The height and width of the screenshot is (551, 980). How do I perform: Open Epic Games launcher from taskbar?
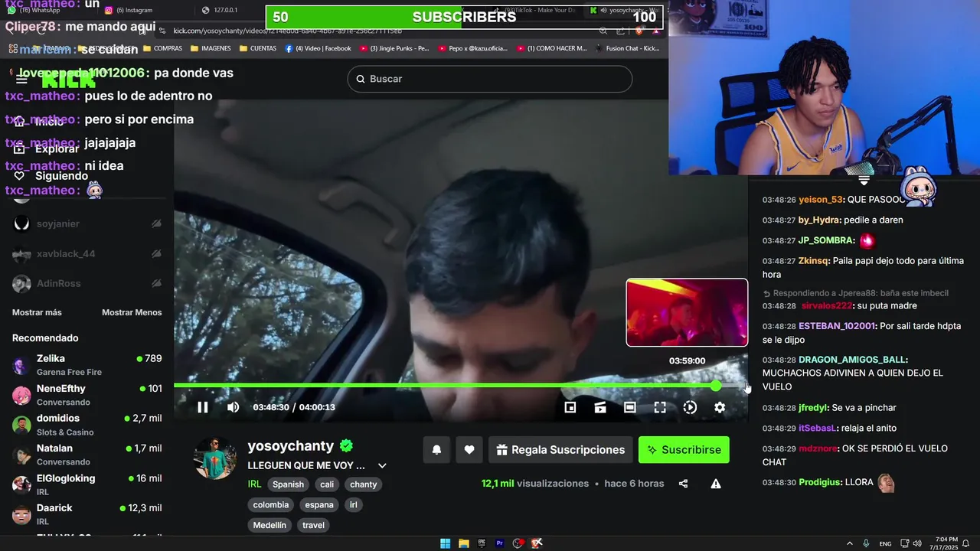482,543
